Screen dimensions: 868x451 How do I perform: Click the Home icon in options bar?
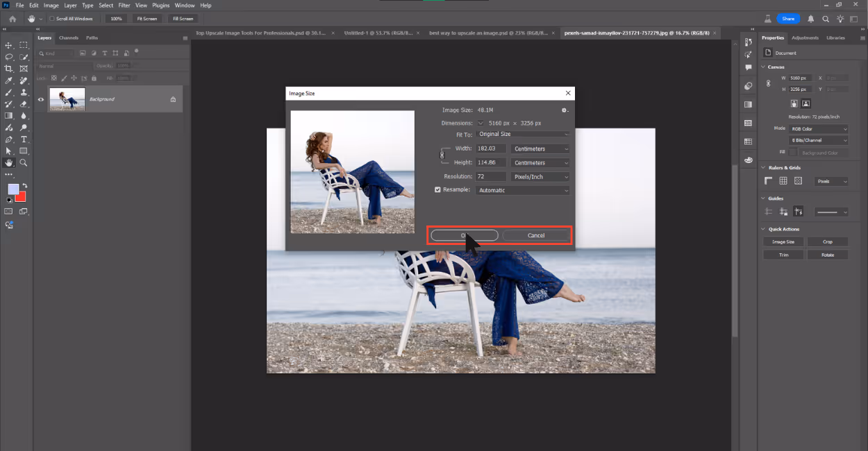(12, 19)
